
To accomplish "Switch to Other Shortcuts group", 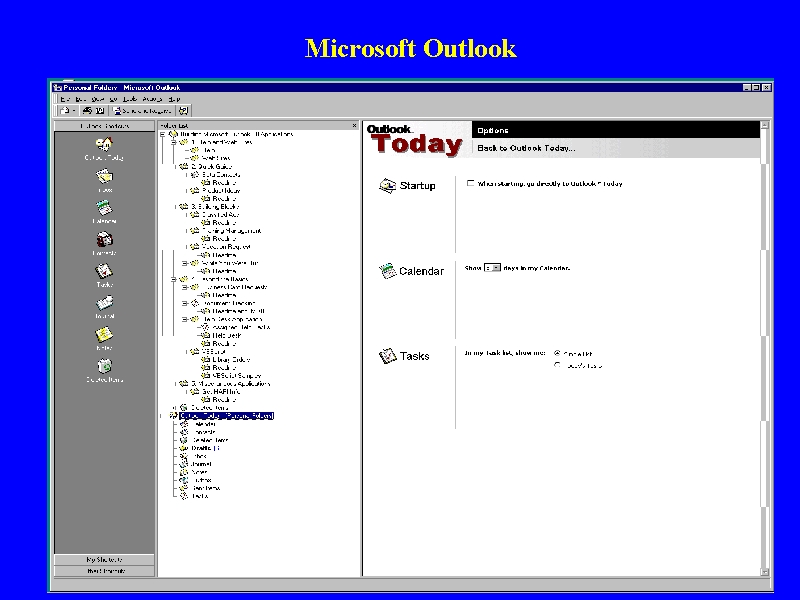I will click(x=105, y=571).
